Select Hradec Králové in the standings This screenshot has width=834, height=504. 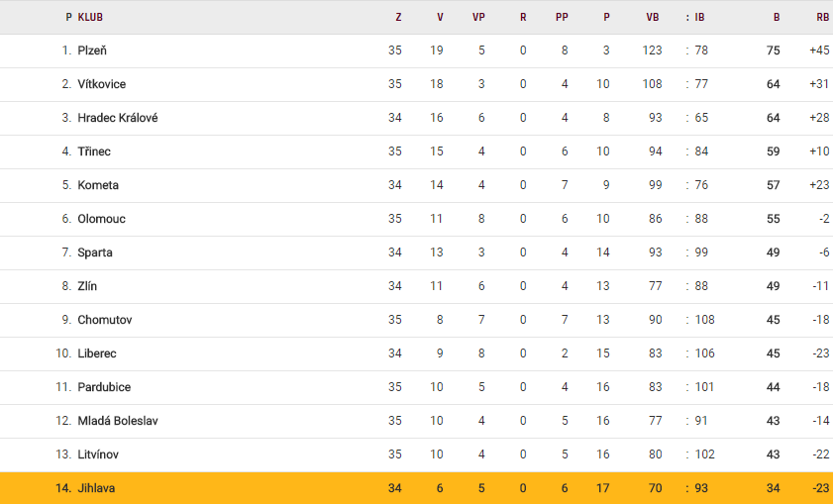pos(118,118)
